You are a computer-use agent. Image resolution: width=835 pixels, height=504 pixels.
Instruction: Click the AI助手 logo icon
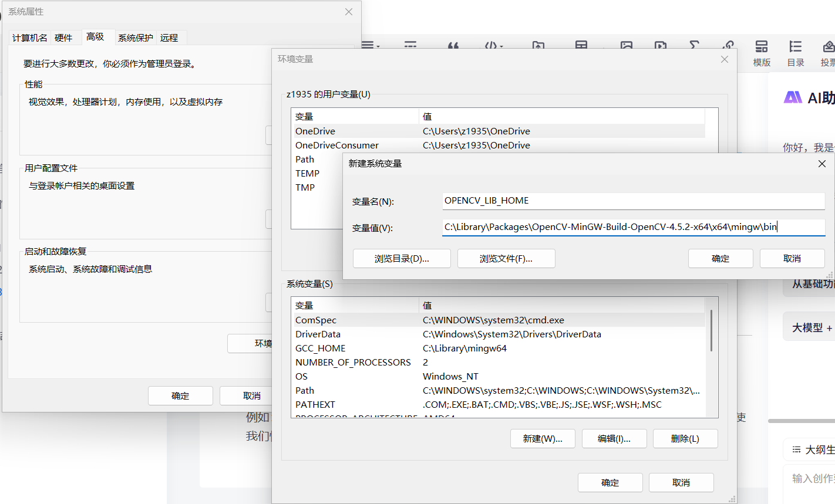(793, 97)
